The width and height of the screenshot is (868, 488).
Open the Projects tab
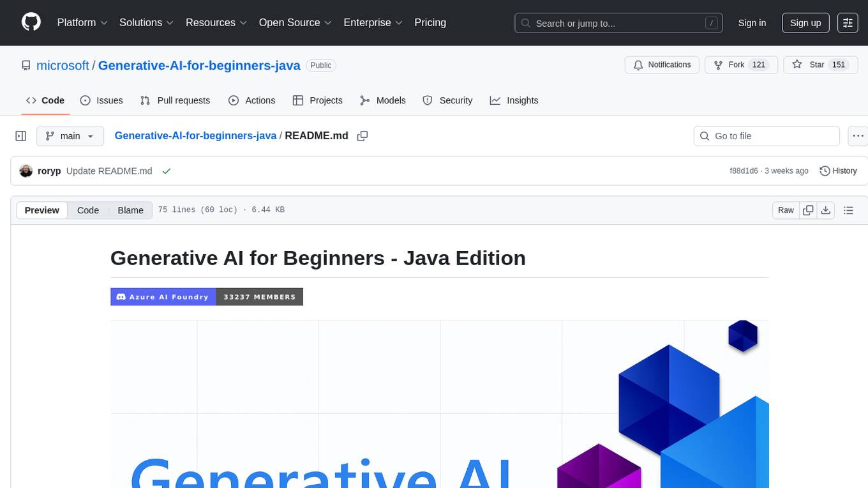pos(318,100)
